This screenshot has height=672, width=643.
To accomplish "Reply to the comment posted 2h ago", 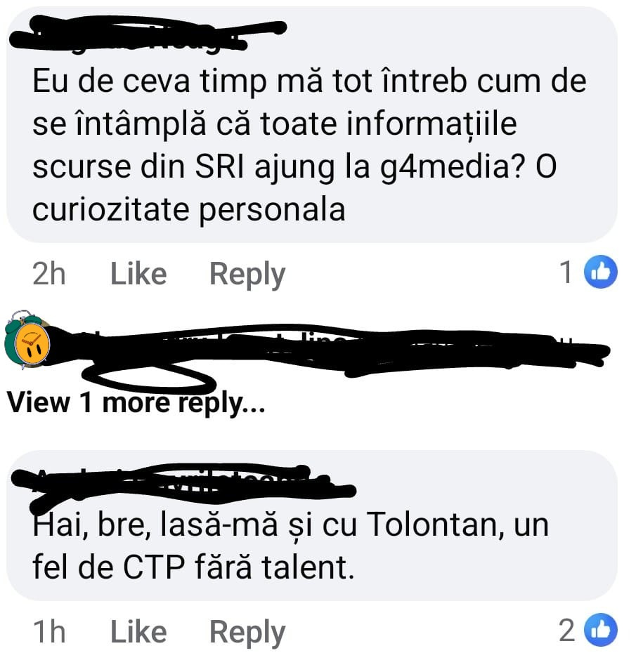I will [247, 275].
